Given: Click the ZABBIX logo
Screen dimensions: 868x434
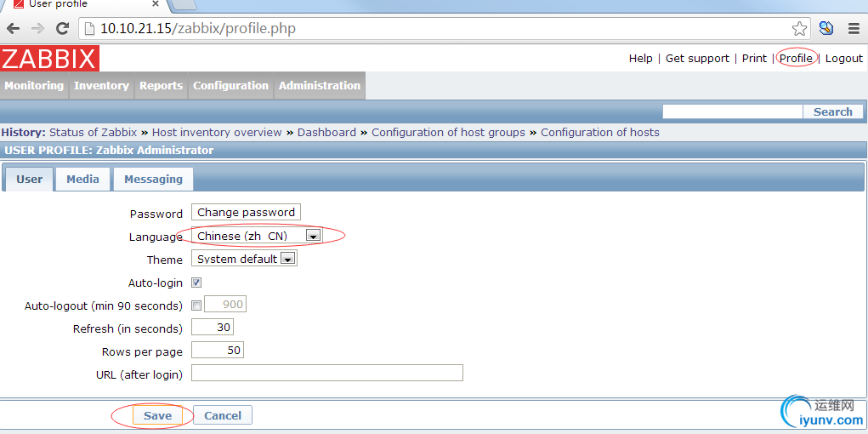Looking at the screenshot, I should (50, 59).
